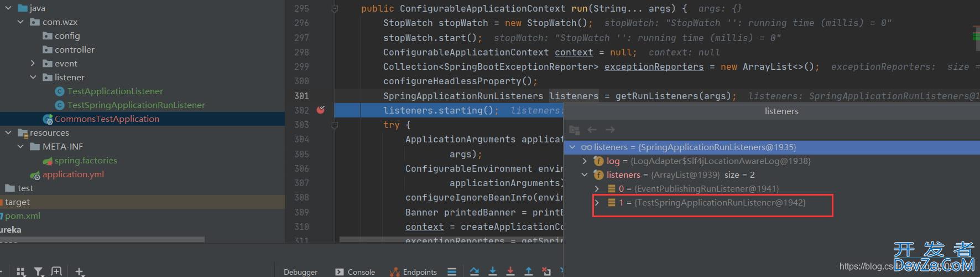Viewport: 980px width, 277px height.
Task: Switch to the Debugger tab
Action: (x=300, y=272)
